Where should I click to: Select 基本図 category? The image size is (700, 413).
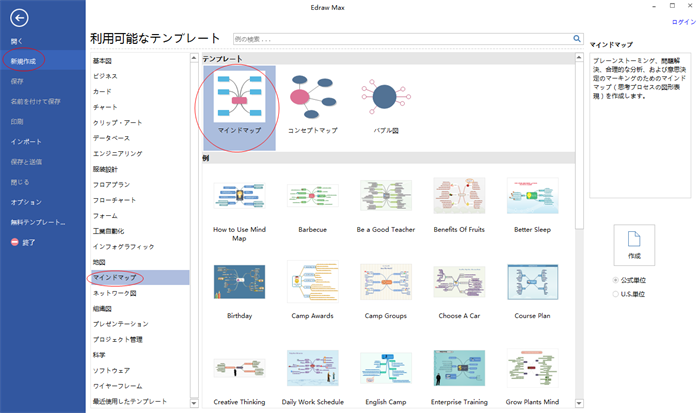click(102, 61)
